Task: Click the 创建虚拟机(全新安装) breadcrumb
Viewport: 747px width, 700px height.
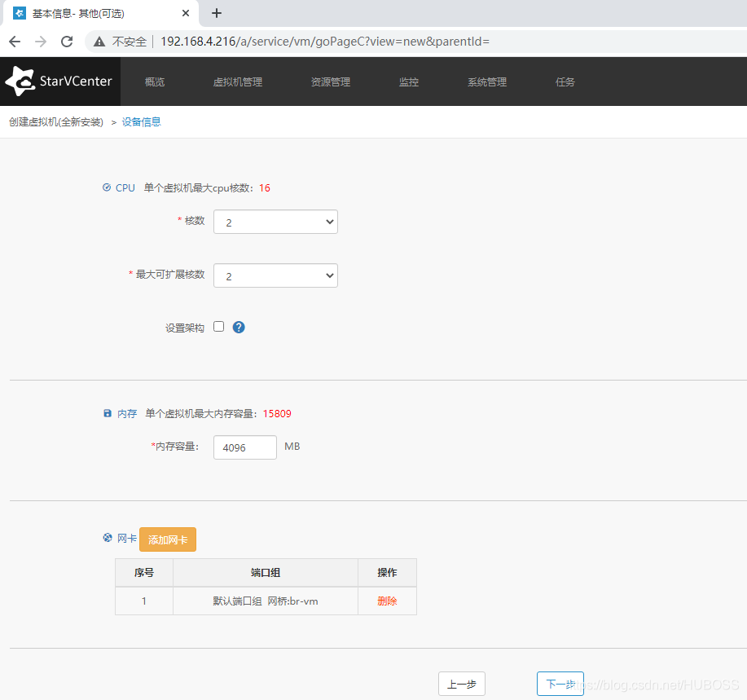Action: (x=55, y=122)
